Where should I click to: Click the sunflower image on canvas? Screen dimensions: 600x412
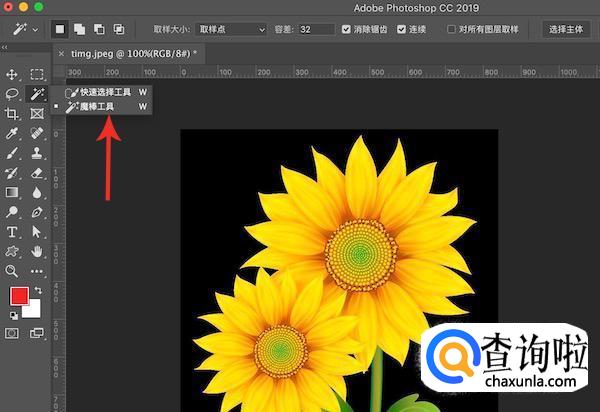pos(339,270)
